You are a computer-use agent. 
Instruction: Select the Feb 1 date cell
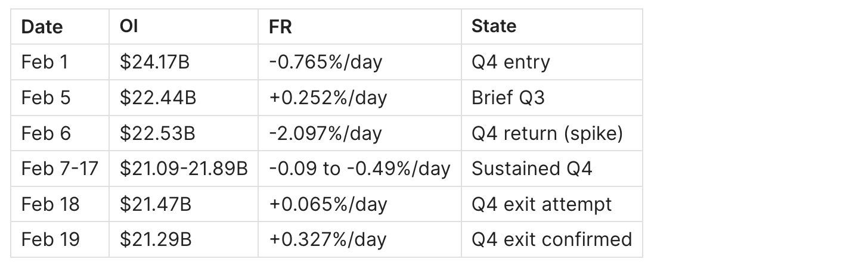(45, 62)
